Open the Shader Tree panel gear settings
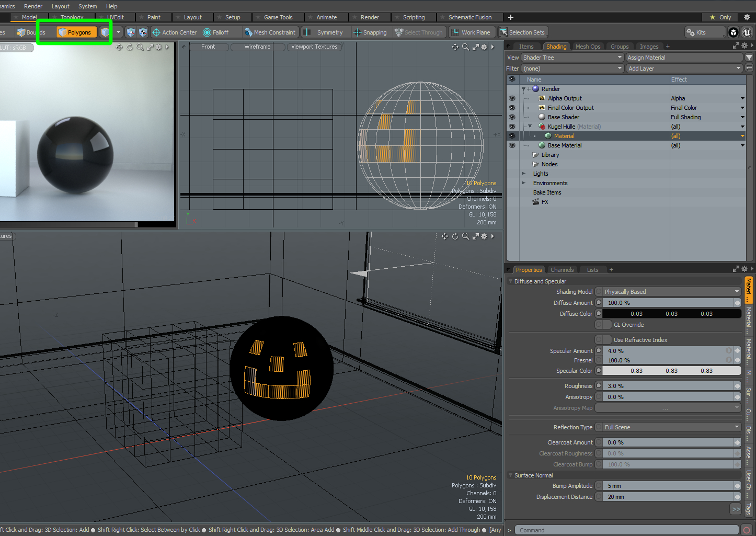Viewport: 756px width, 536px height. (744, 46)
